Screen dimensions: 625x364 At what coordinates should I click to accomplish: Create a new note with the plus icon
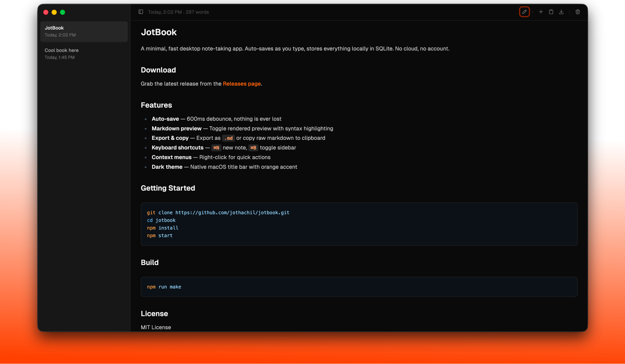(541, 12)
